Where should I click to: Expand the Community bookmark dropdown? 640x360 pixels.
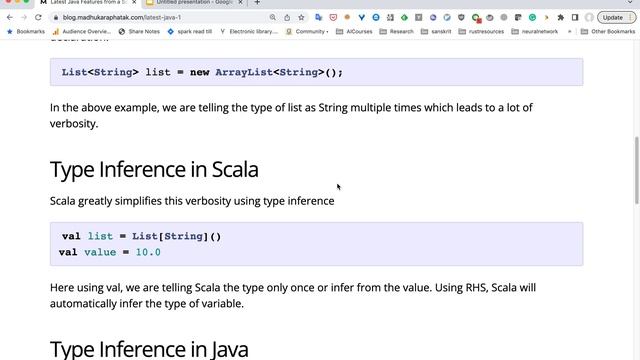click(x=307, y=31)
